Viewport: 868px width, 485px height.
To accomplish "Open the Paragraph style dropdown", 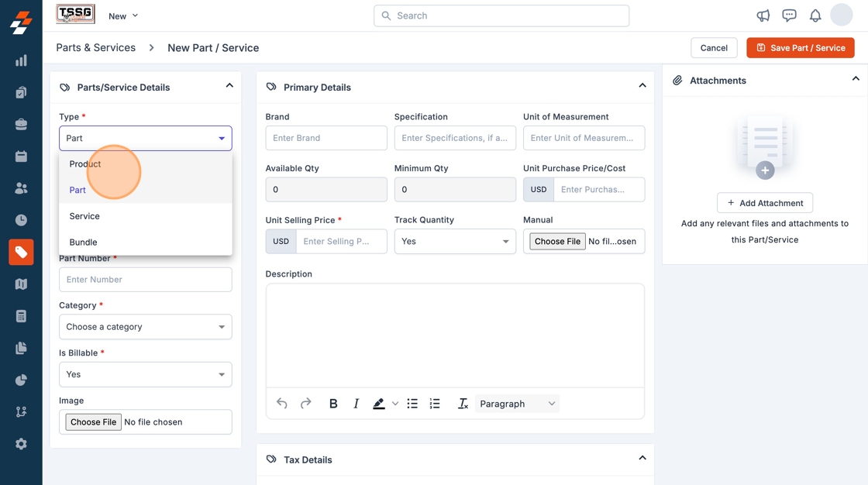I will point(517,404).
